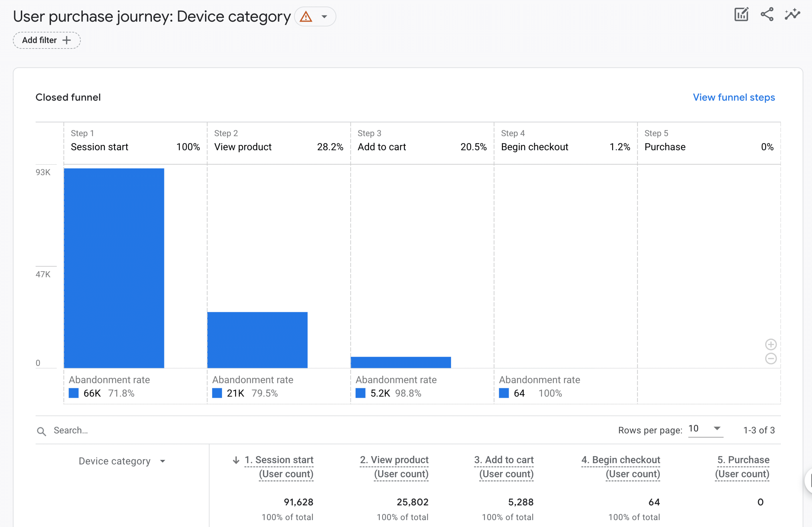Click the 66K abandonment blue swatch
812x527 pixels.
click(x=74, y=393)
